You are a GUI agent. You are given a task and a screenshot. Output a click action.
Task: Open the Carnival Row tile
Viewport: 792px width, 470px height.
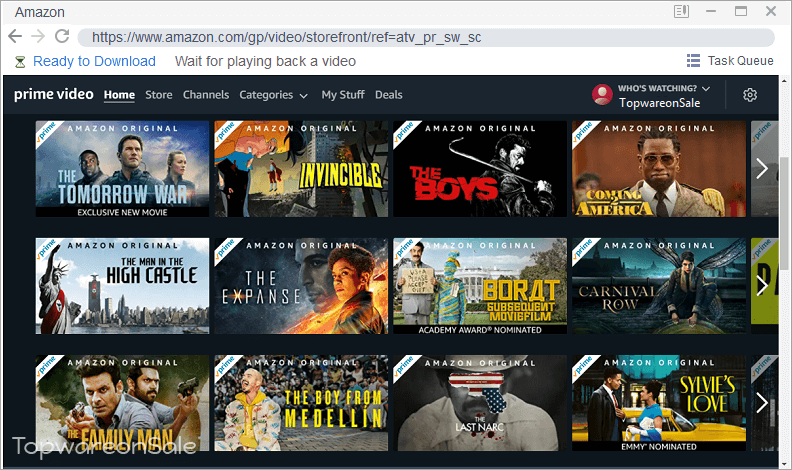[x=659, y=286]
